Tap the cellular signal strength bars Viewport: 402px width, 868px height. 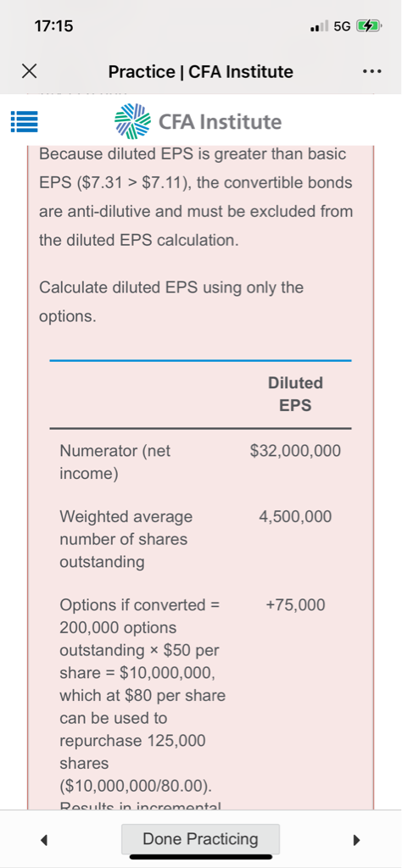[321, 26]
